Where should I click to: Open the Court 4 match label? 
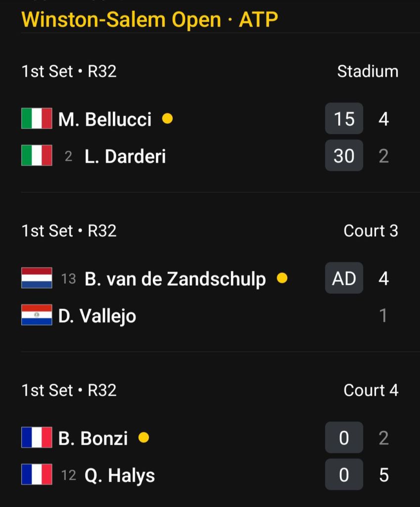tap(371, 390)
